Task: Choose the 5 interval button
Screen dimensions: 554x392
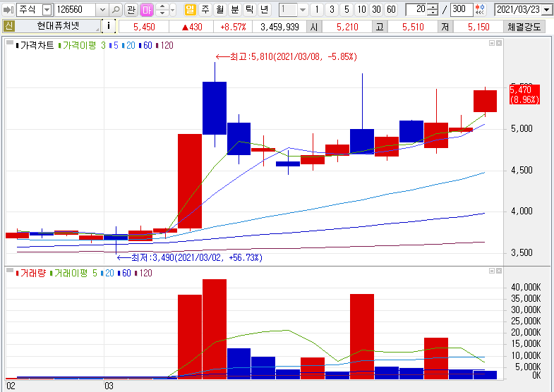Action: pyautogui.click(x=347, y=10)
